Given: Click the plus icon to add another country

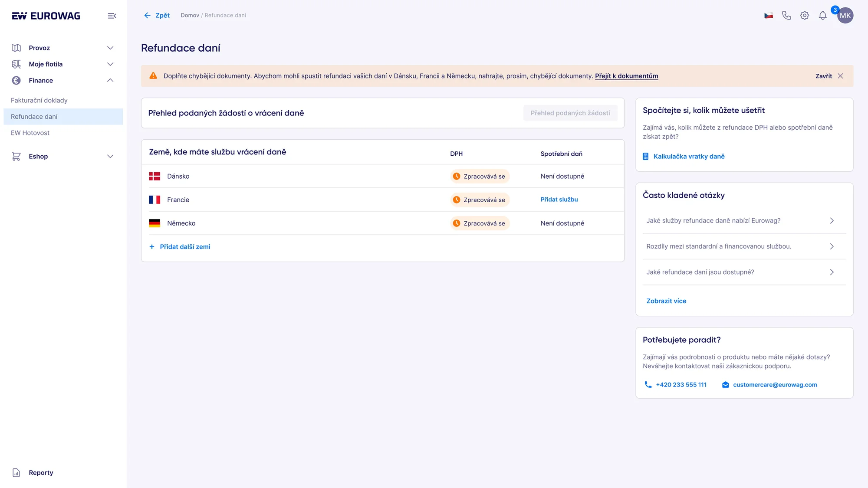Looking at the screenshot, I should pos(152,247).
